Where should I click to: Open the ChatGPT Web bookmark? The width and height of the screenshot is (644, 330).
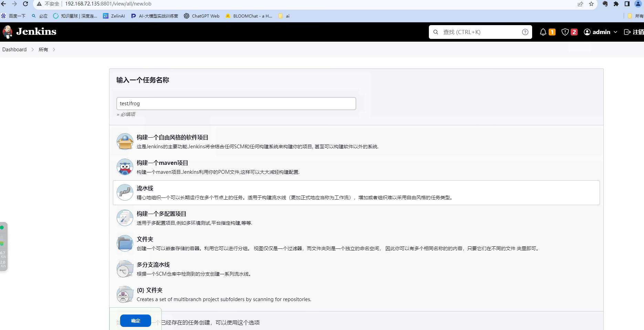[202, 16]
